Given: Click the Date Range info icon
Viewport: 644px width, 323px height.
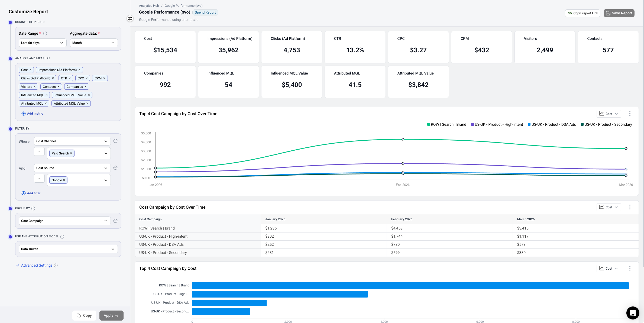Looking at the screenshot, I should click(45, 34).
